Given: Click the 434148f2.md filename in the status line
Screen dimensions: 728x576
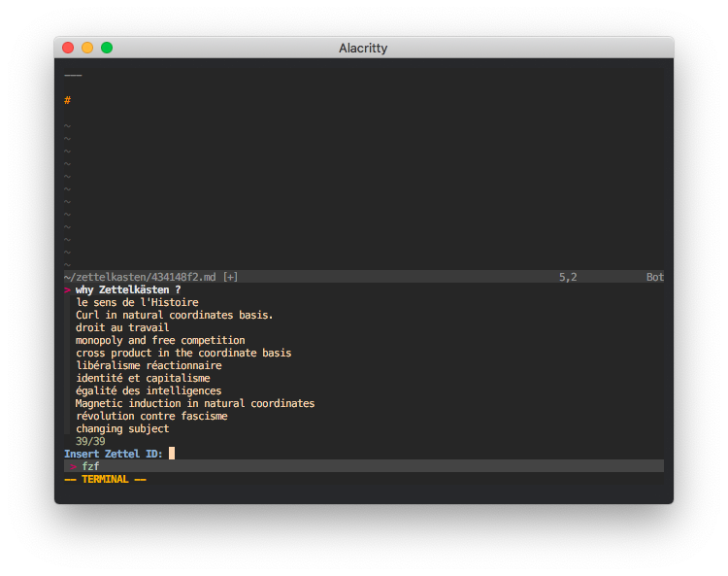Looking at the screenshot, I should (x=178, y=277).
